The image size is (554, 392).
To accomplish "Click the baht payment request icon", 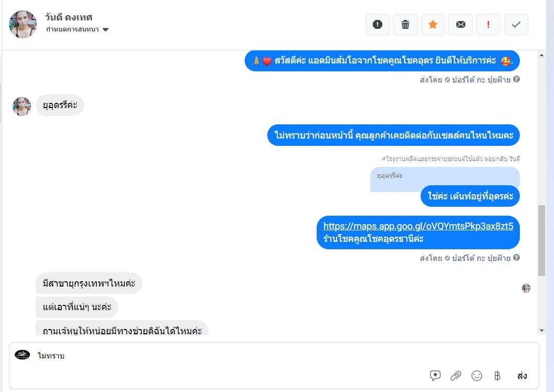I will click(x=497, y=375).
